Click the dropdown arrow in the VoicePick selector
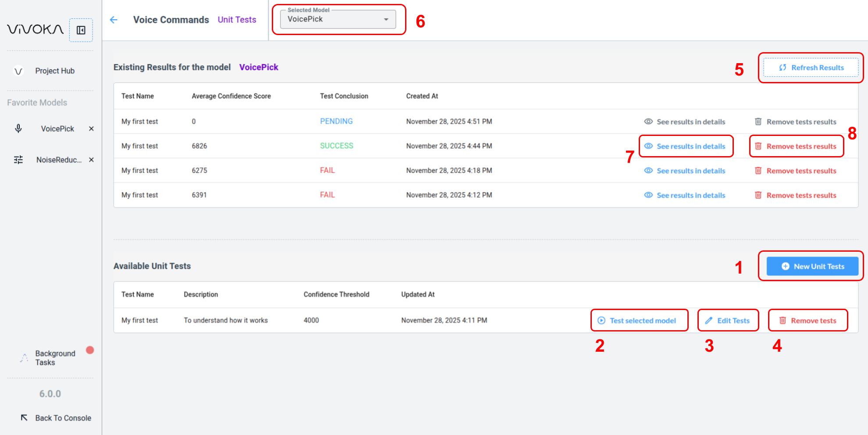Viewport: 868px width, 435px height. pos(386,19)
